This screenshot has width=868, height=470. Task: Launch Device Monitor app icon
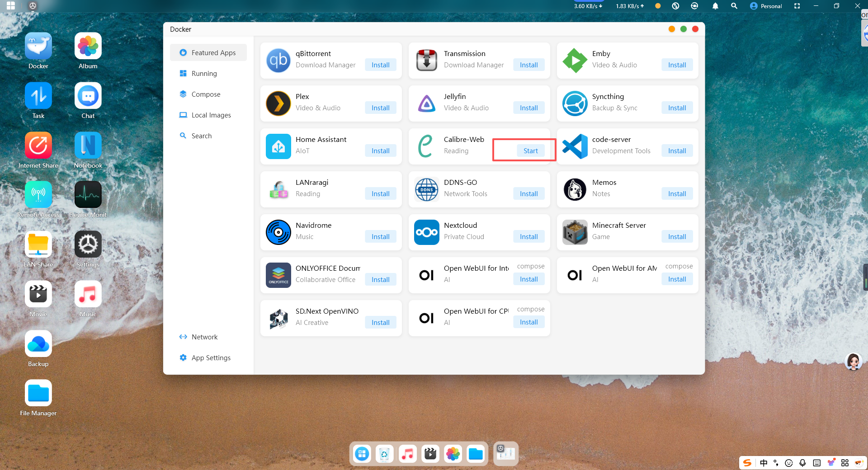(x=88, y=195)
